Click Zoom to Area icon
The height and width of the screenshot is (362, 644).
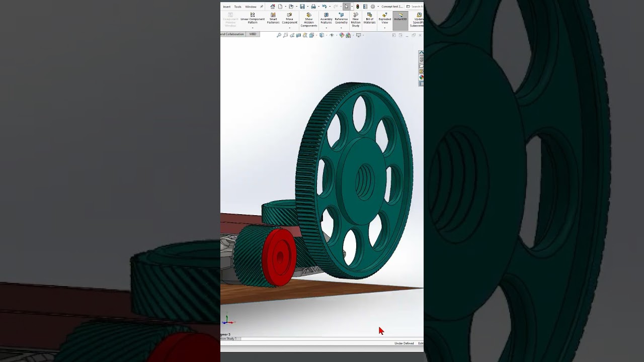tap(285, 35)
